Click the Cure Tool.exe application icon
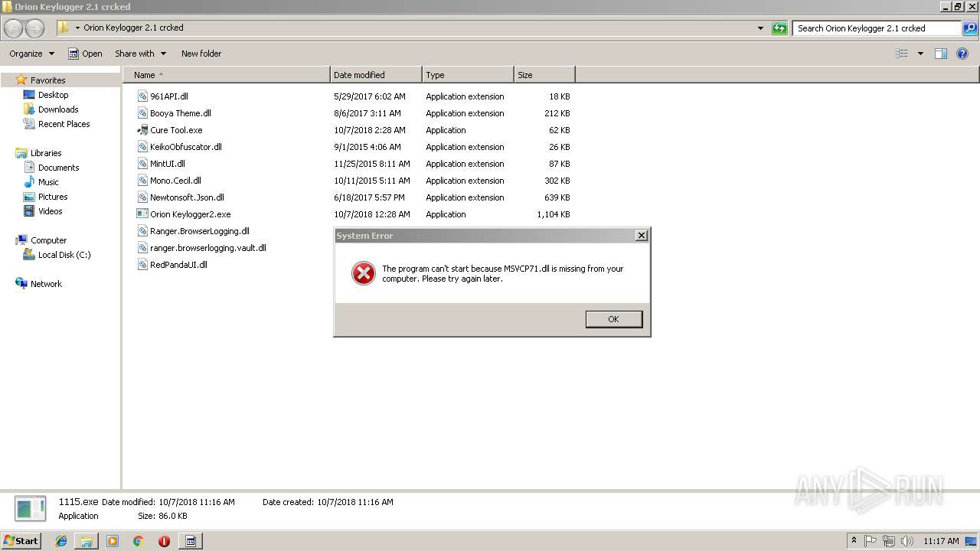The image size is (980, 551). [142, 130]
